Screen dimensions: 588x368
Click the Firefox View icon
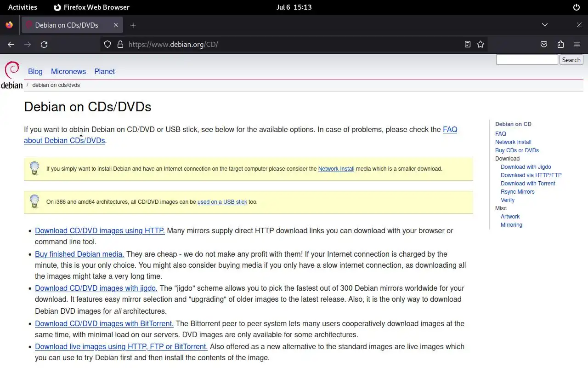(9, 25)
